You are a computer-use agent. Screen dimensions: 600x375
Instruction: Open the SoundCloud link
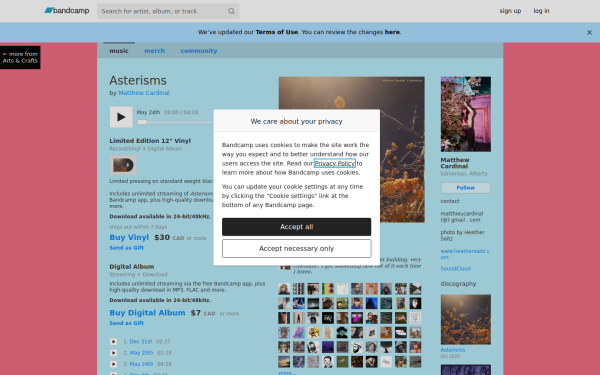455,269
